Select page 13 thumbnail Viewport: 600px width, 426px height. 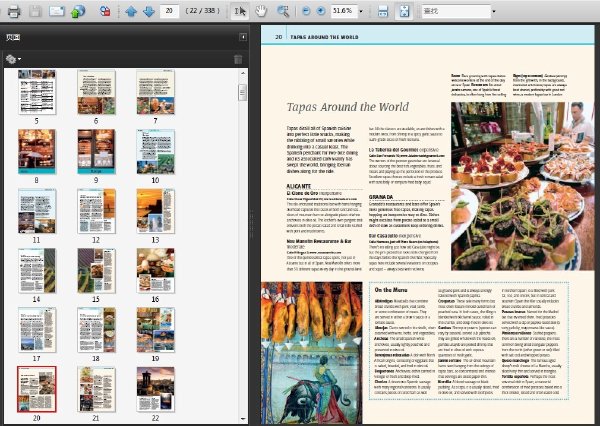pos(155,211)
